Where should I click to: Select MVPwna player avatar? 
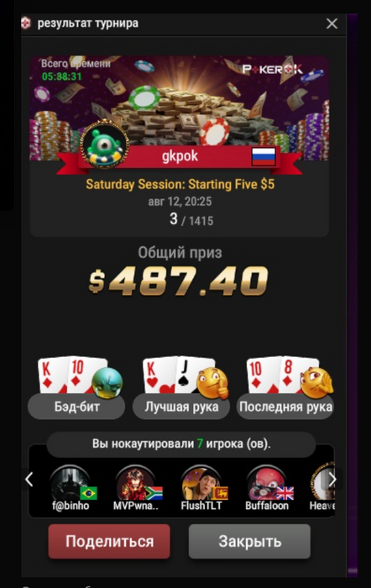136,483
